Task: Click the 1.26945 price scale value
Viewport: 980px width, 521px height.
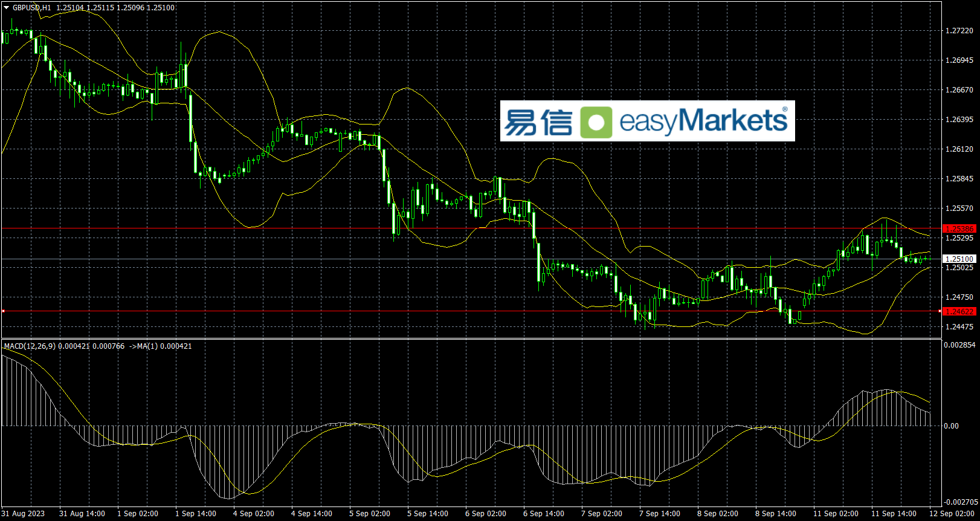Action: pos(959,60)
